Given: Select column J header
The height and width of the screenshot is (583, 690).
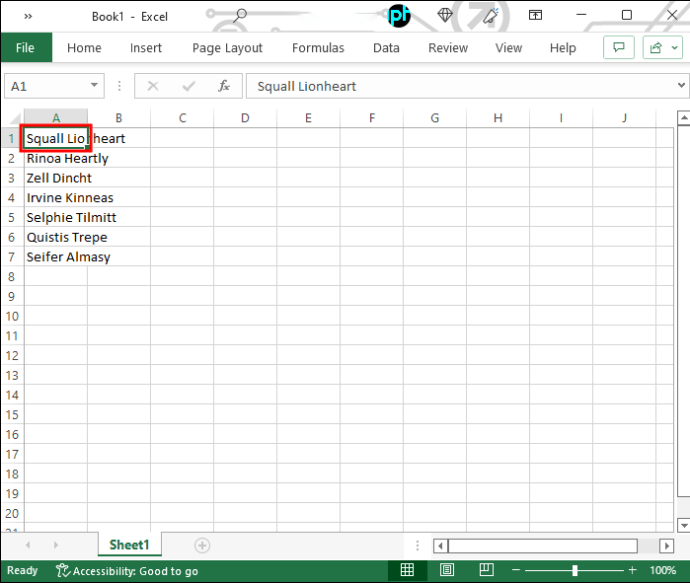Looking at the screenshot, I should click(x=624, y=118).
